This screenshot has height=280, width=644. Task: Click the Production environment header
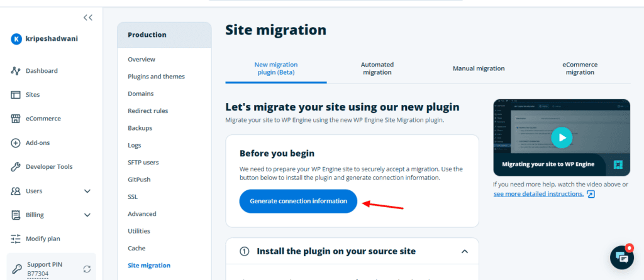(x=164, y=35)
